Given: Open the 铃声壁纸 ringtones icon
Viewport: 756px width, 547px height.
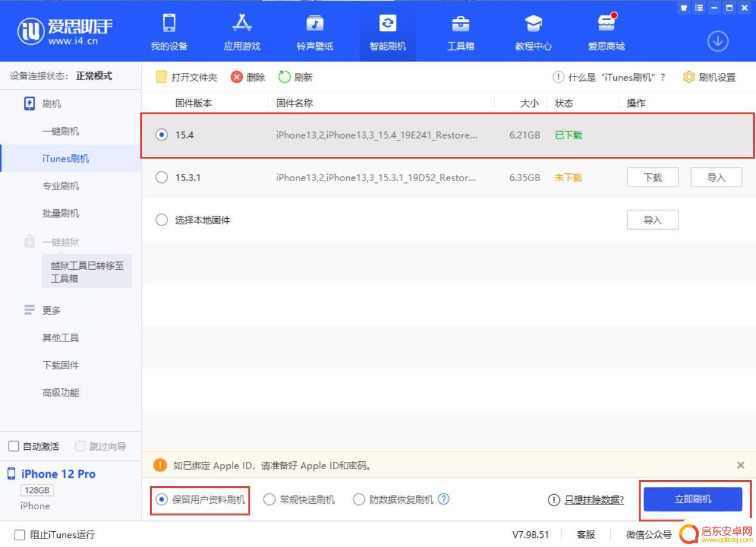Looking at the screenshot, I should [x=315, y=23].
